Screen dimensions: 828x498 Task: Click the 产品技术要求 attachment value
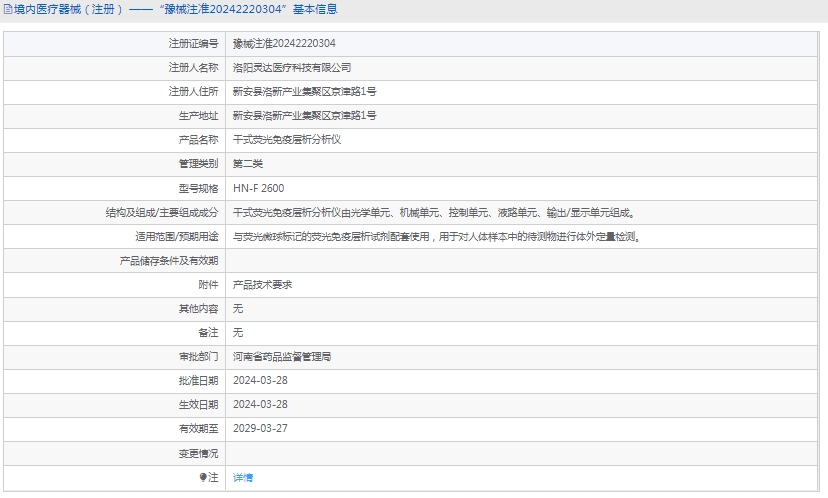pyautogui.click(x=262, y=285)
